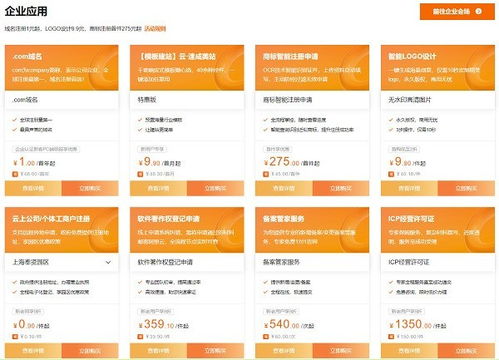Buy now in 智能LOGO设计 card
The width and height of the screenshot is (499, 360).
(x=466, y=188)
